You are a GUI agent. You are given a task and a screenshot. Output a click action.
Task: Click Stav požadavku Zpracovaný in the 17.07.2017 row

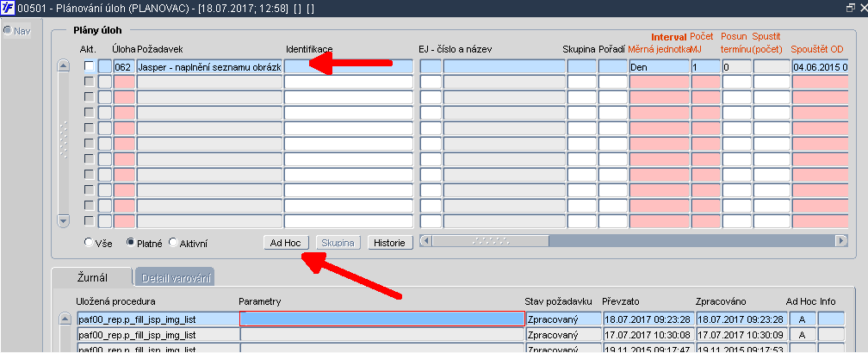pos(563,335)
